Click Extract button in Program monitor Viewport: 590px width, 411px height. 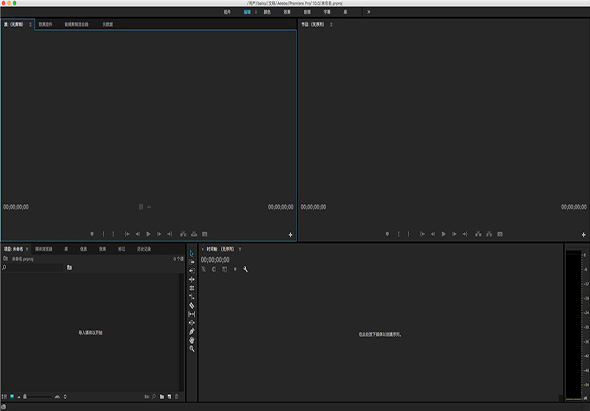click(489, 234)
